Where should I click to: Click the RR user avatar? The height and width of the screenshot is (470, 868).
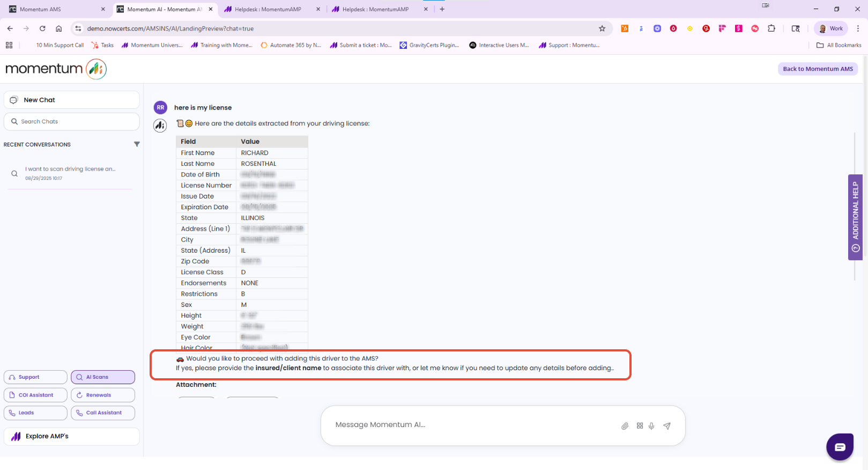(160, 107)
